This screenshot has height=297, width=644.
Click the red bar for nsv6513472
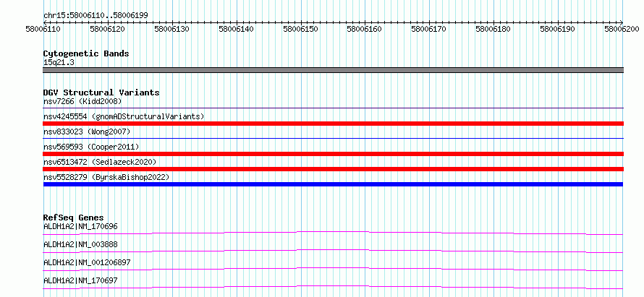(333, 169)
